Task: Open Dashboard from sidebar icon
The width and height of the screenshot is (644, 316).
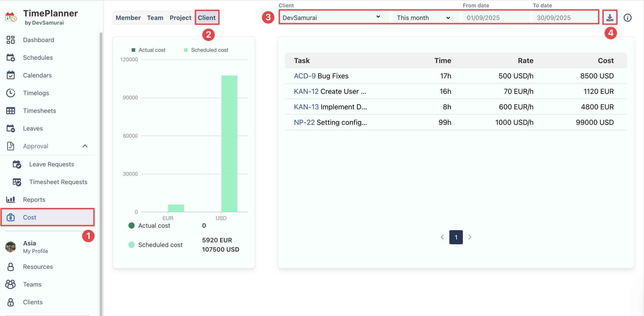Action: 10,40
